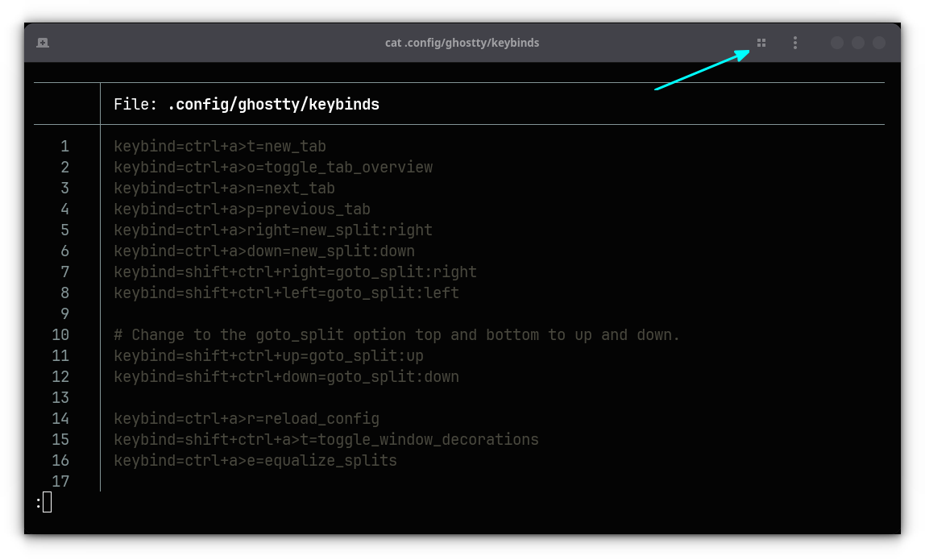This screenshot has width=925, height=560.
Task: Open the tab overview grid icon
Action: click(761, 43)
